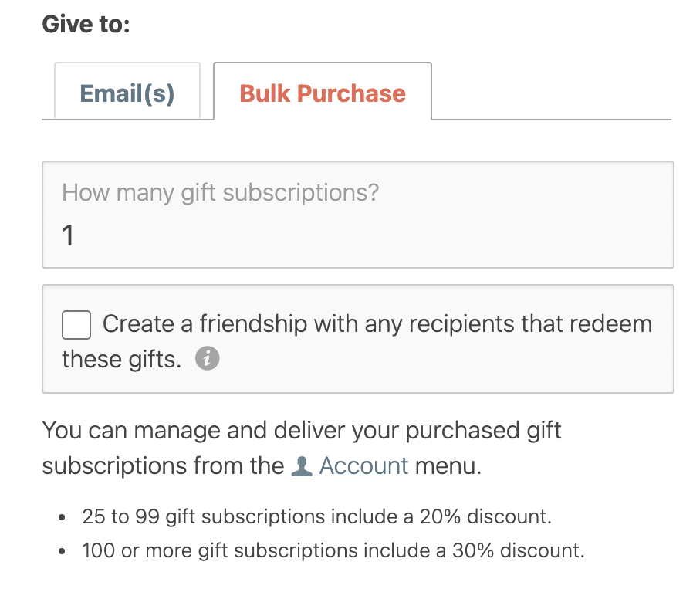
Task: Click the "Give to:" heading
Action: click(x=86, y=25)
